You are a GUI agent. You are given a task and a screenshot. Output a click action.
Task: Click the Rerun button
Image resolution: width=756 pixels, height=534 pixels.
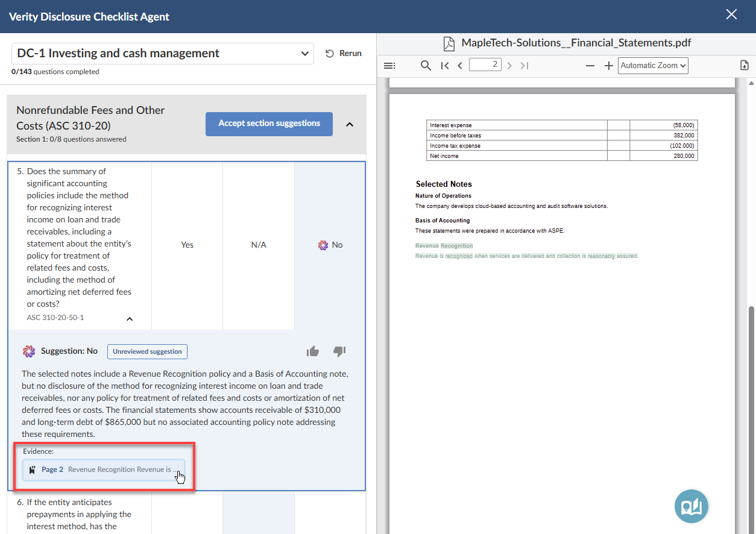coord(344,54)
